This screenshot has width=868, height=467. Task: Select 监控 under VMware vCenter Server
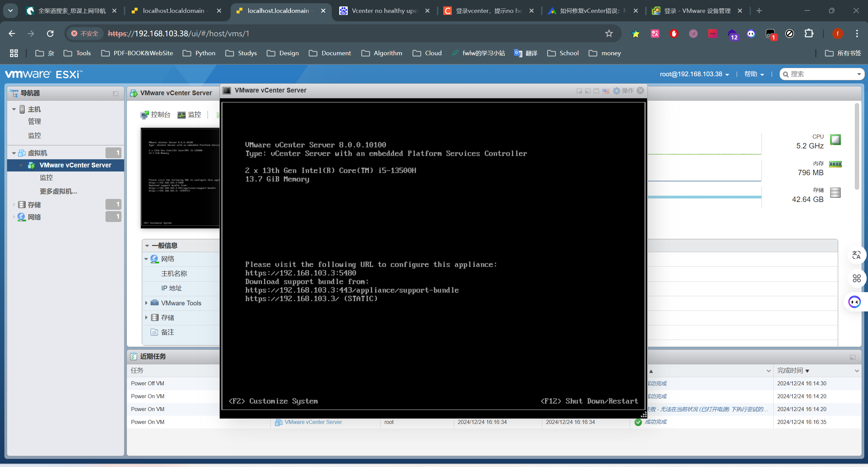point(46,177)
